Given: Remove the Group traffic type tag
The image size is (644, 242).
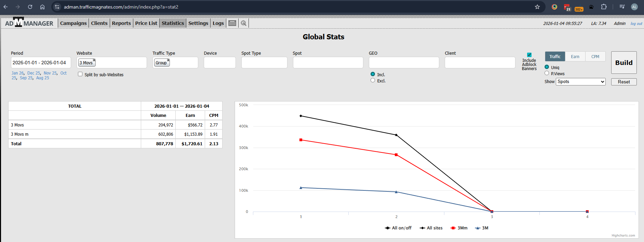Looking at the screenshot, I should [x=168, y=60].
